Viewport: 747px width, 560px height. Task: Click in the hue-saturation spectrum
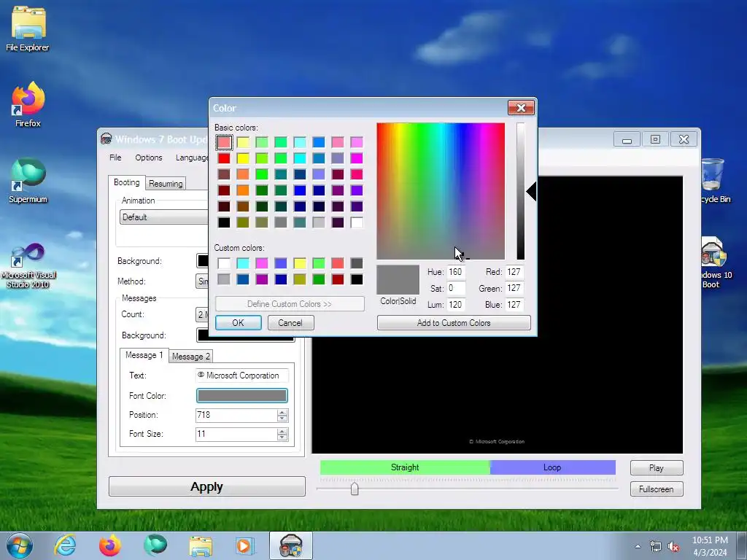(441, 191)
